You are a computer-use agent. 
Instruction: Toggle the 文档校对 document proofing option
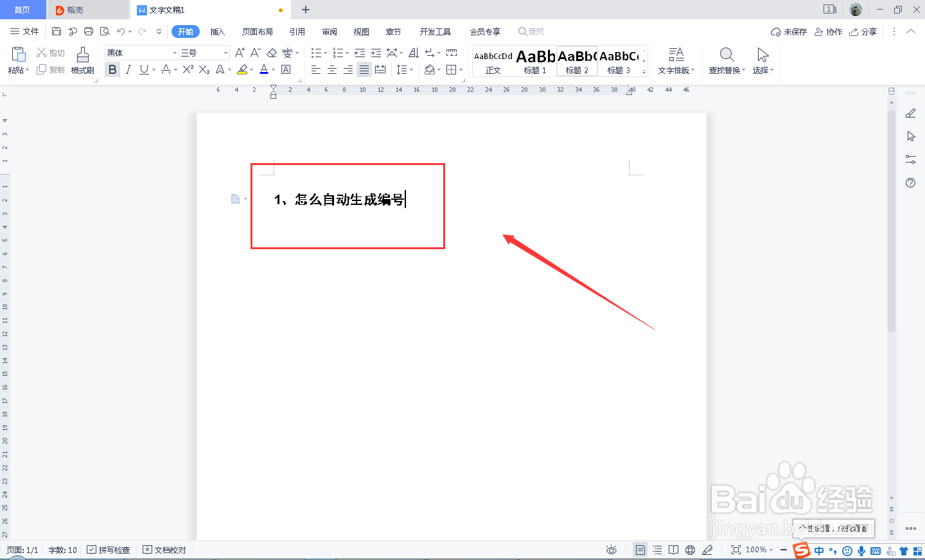[164, 550]
